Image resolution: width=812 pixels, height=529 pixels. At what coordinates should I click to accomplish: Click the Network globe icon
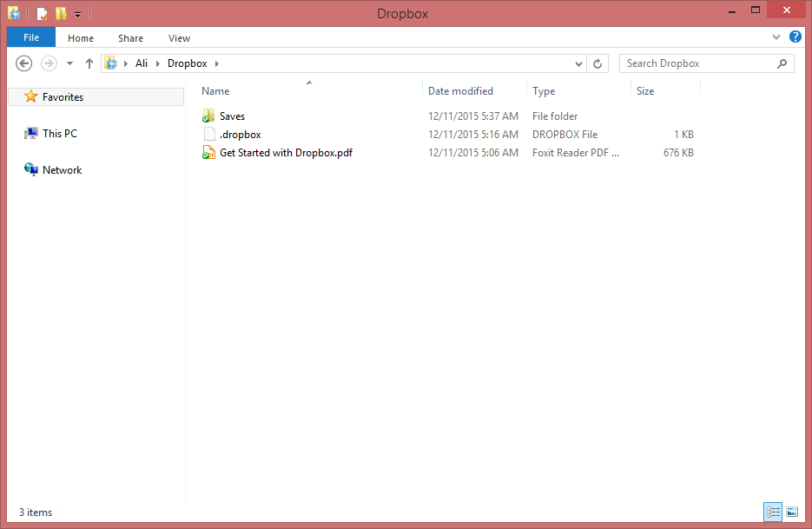click(31, 169)
